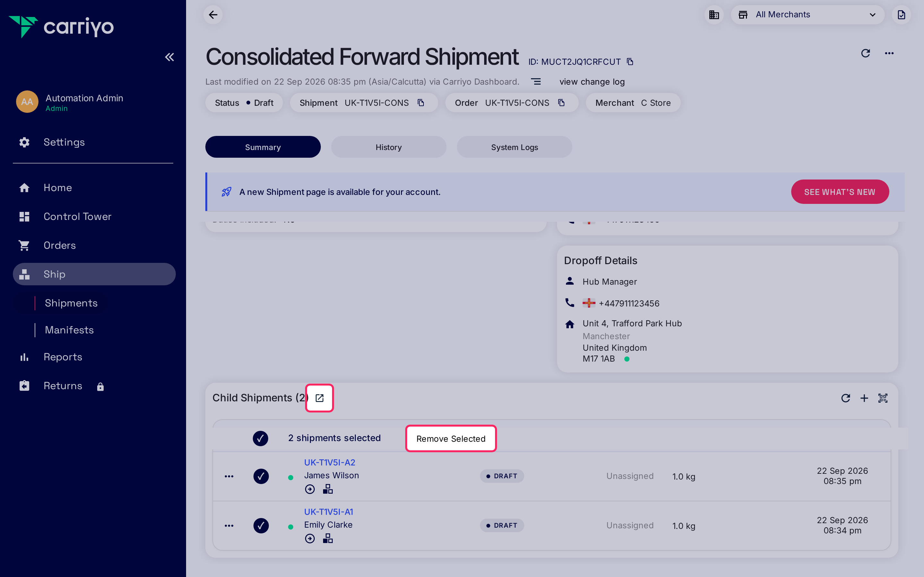This screenshot has width=924, height=577.
Task: Deselect Emily Clarke's shipment checkbox
Action: pyautogui.click(x=261, y=525)
